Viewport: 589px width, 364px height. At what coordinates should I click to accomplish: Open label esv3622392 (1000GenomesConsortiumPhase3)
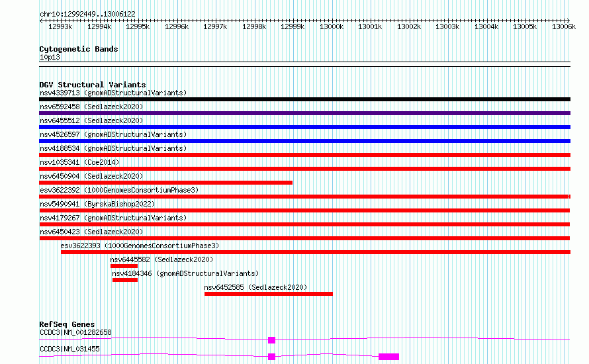click(119, 190)
